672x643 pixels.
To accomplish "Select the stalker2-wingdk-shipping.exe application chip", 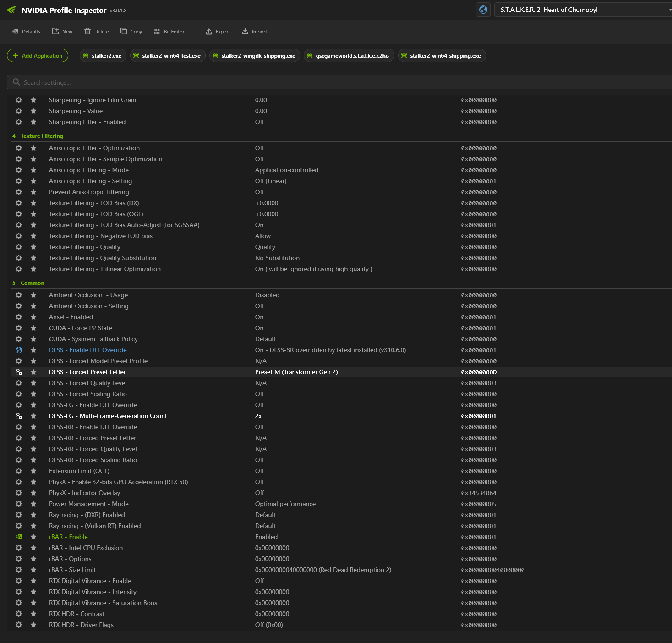I will coord(255,55).
